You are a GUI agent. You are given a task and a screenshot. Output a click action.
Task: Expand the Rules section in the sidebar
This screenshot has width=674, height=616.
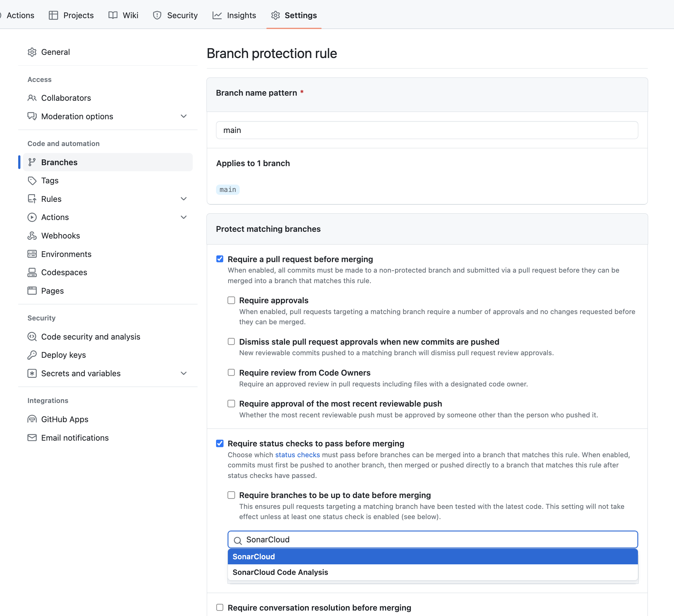coord(184,198)
